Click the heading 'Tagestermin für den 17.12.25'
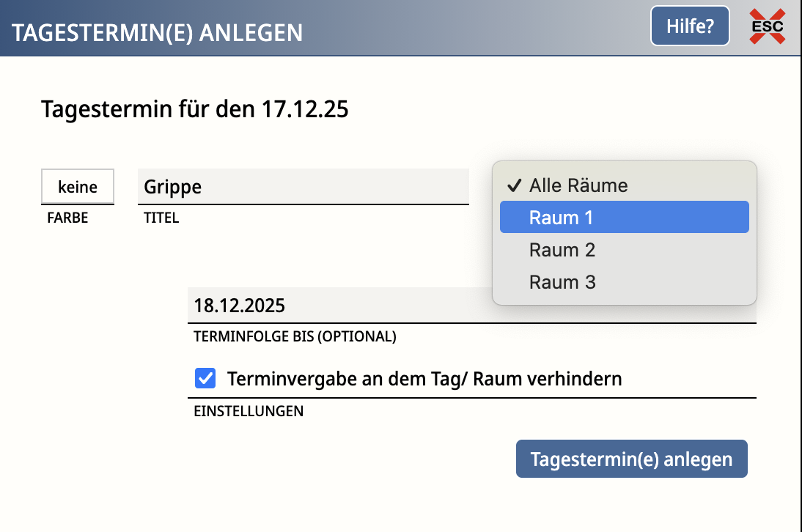 195,110
